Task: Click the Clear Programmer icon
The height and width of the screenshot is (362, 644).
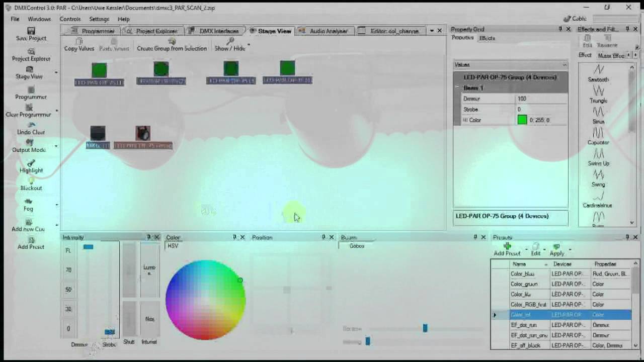Action: tap(29, 108)
